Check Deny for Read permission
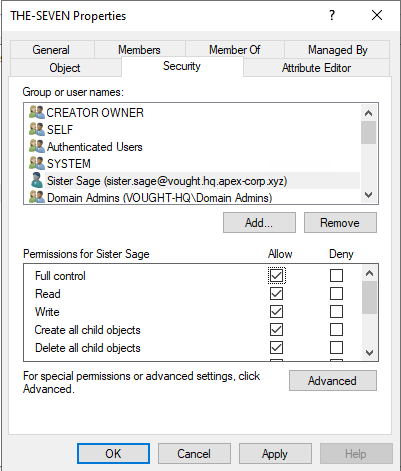The height and width of the screenshot is (471, 401). click(x=336, y=294)
